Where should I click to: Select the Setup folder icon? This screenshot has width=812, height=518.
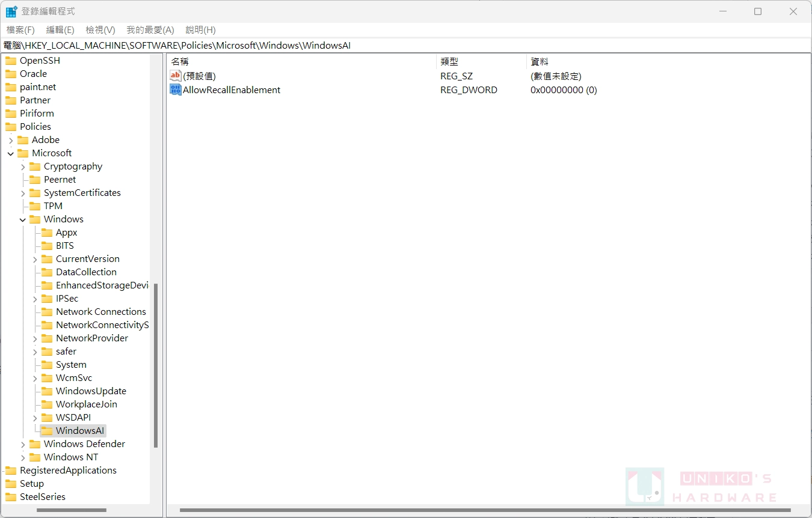11,484
